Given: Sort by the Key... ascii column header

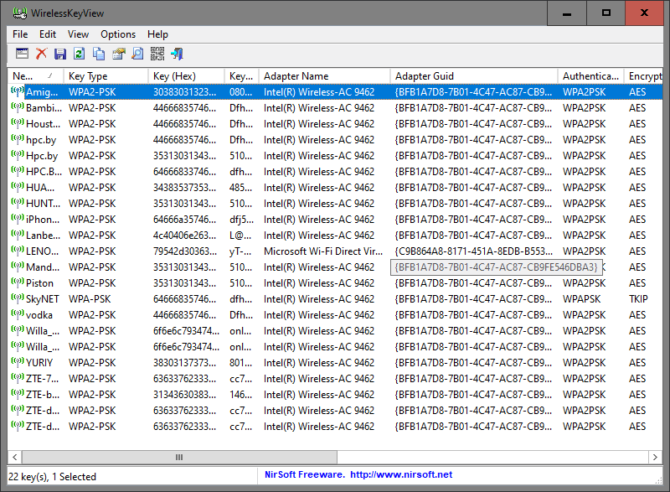Looking at the screenshot, I should coord(241,76).
